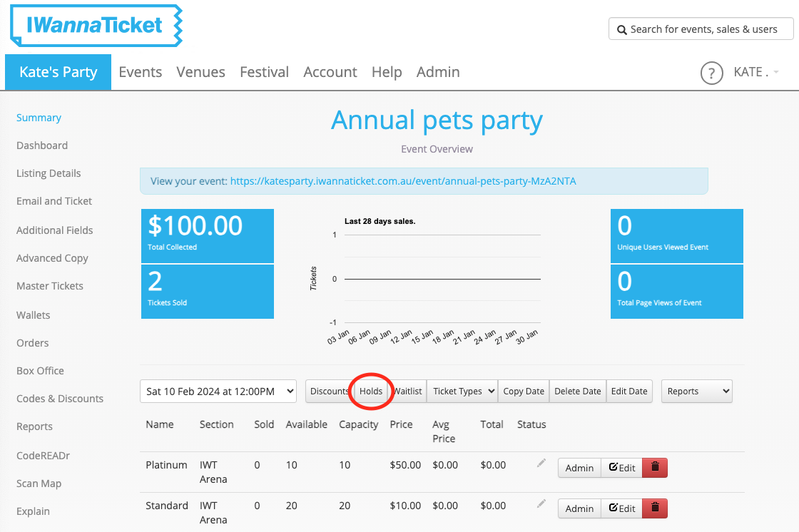Click the magnifier icon in the search box

point(621,29)
